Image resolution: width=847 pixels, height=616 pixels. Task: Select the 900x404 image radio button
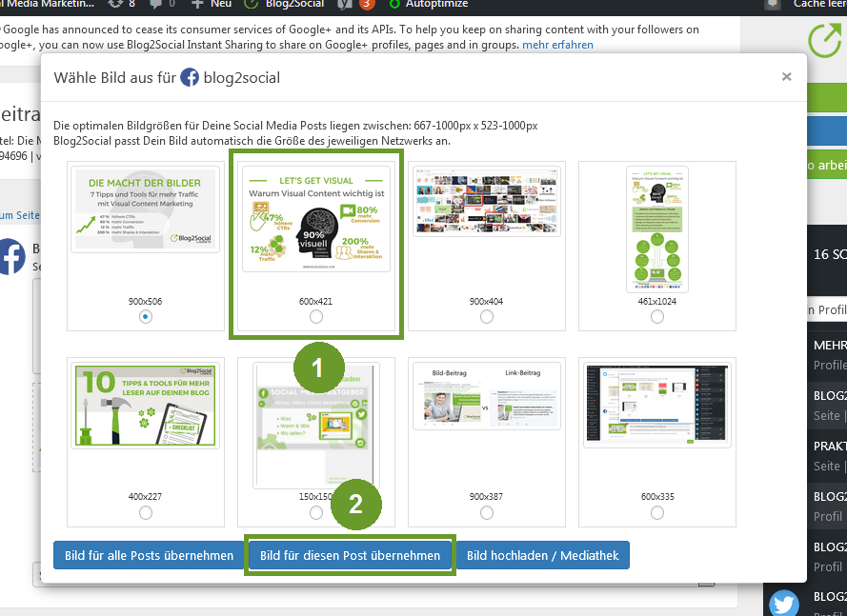(x=487, y=316)
